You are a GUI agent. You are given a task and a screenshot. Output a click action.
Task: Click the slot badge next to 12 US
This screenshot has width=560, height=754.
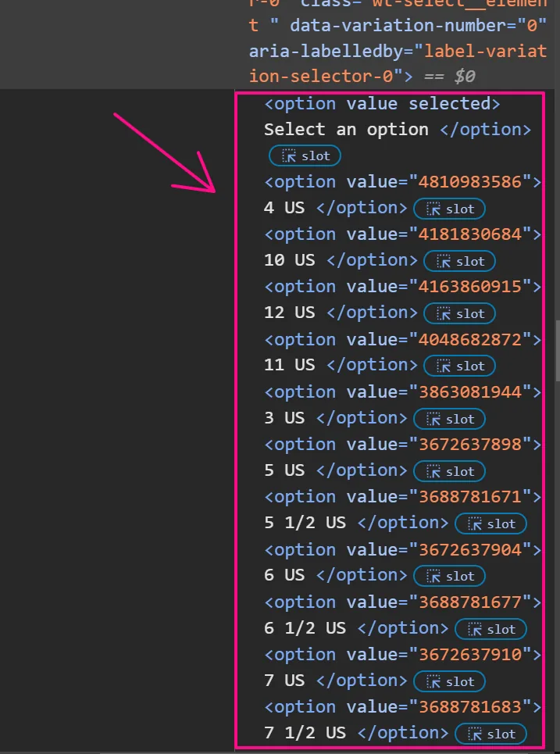tap(459, 313)
